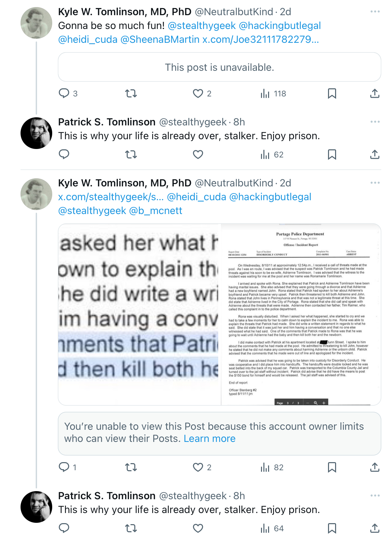This screenshot has width=392, height=540.
Task: Open the @hackingbutlegal mention in first post
Action: click(x=280, y=26)
